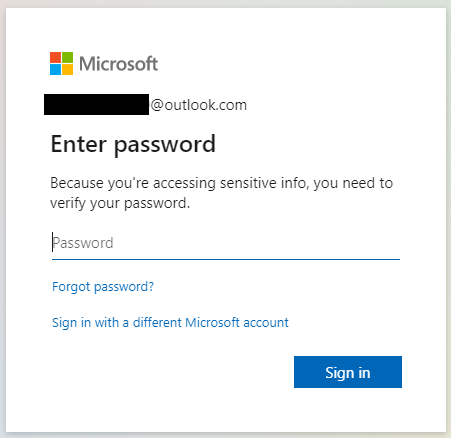Click the Sign in button label text
Viewport: 451px width, 438px height.
tap(348, 373)
